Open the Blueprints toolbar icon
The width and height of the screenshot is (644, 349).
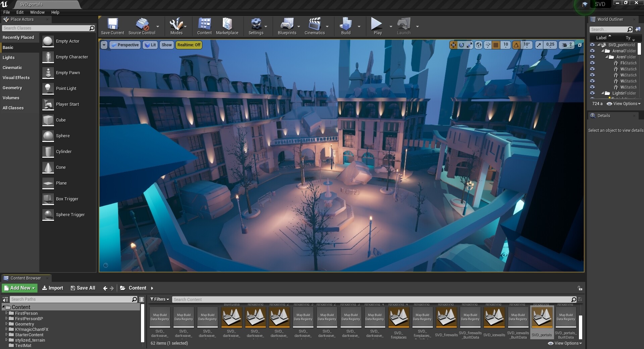point(287,23)
